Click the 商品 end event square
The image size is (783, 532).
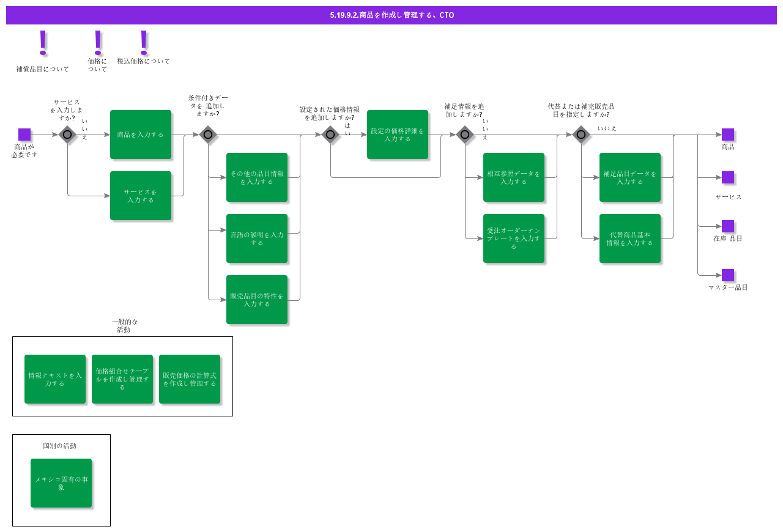click(x=728, y=135)
